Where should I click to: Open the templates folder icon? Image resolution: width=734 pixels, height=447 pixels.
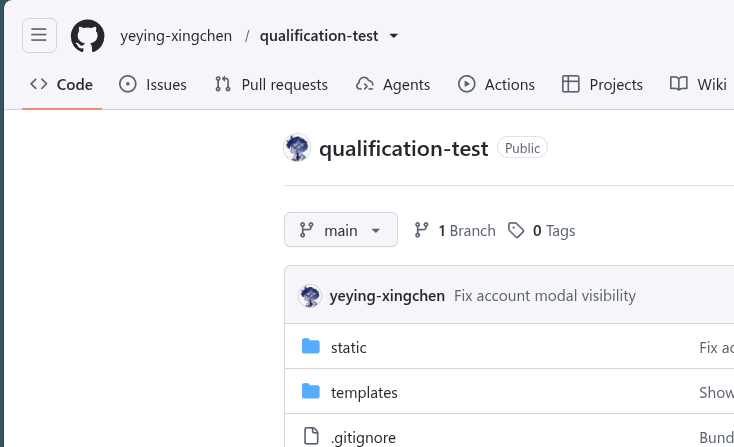(311, 392)
